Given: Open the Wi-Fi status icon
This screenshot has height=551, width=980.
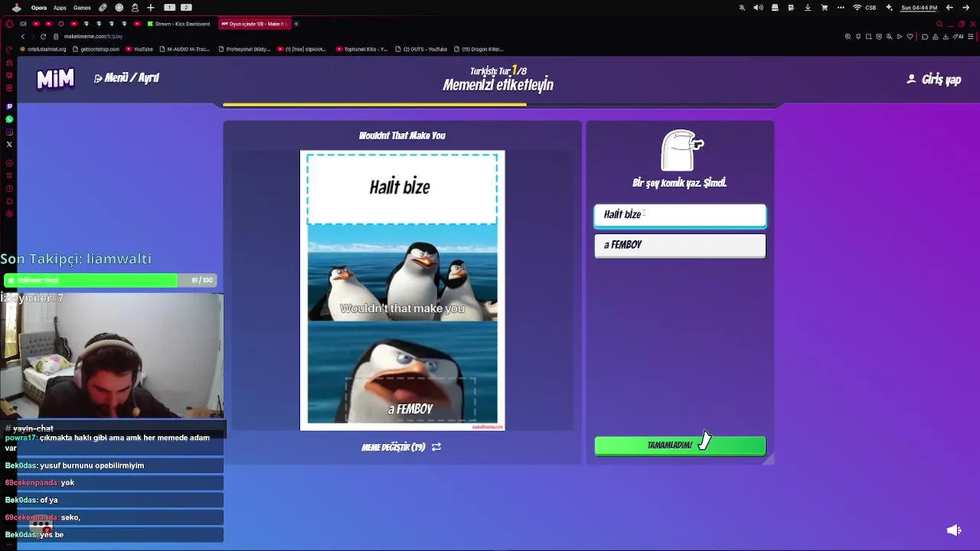Looking at the screenshot, I should coord(857,8).
